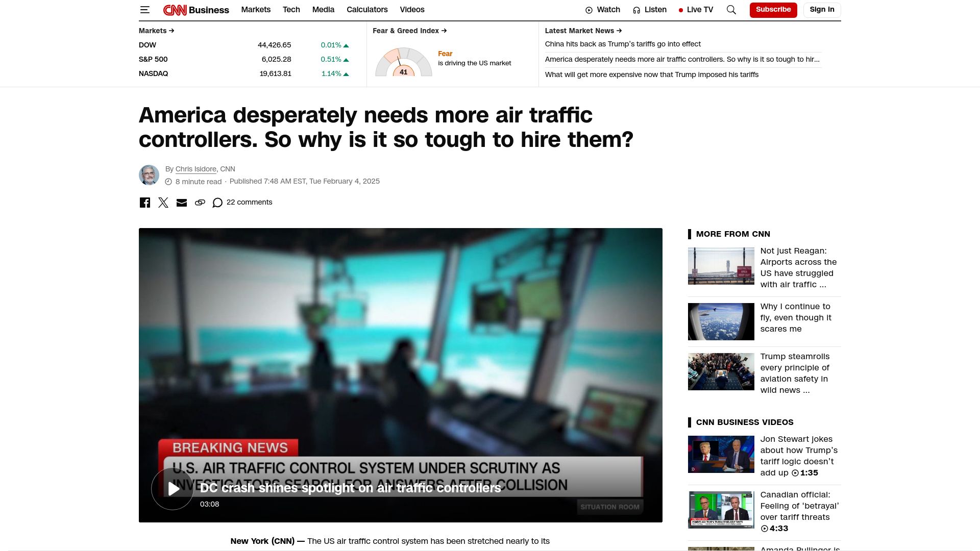Open Latest Market News heading link
Image resolution: width=980 pixels, height=551 pixels.
click(x=583, y=31)
